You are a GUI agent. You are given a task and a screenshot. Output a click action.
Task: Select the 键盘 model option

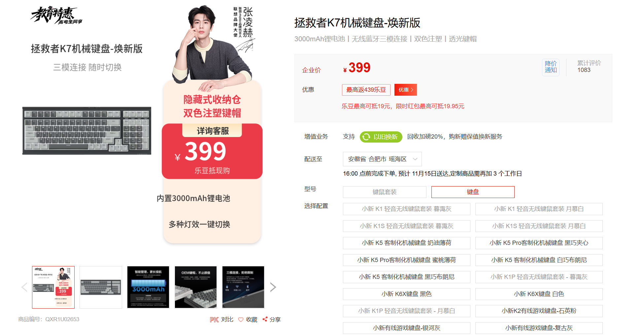473,192
